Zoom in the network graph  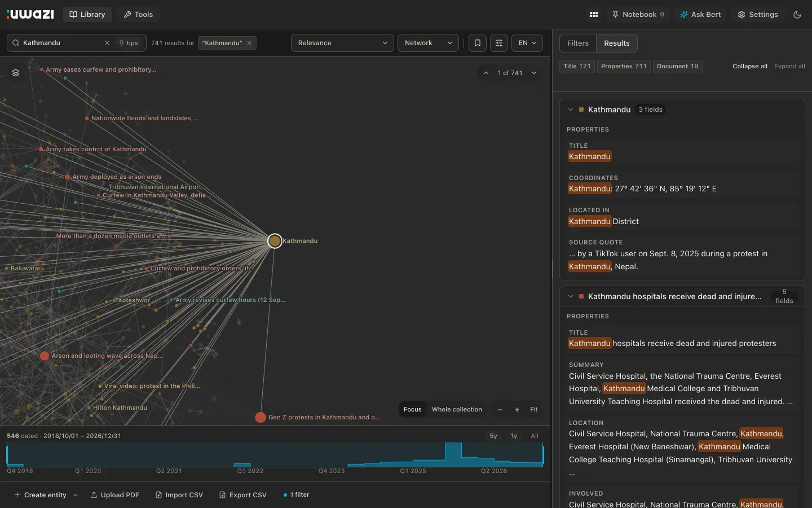coord(517,410)
